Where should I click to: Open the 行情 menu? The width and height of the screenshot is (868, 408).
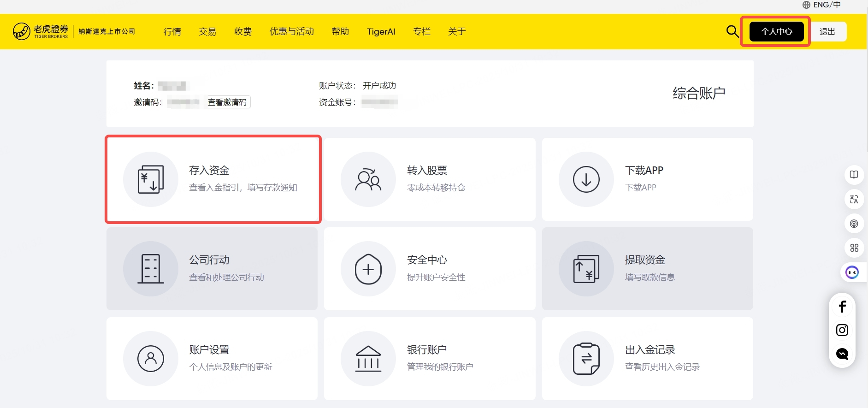(172, 31)
